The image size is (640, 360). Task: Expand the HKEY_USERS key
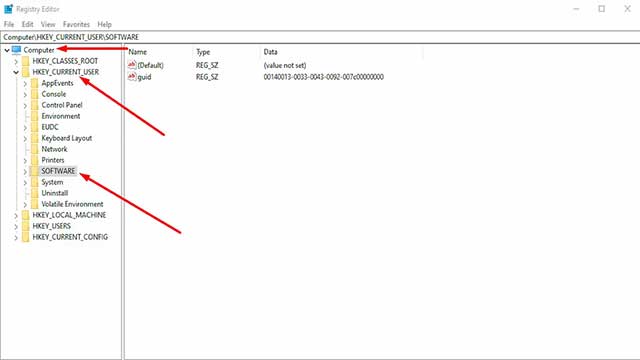click(16, 227)
